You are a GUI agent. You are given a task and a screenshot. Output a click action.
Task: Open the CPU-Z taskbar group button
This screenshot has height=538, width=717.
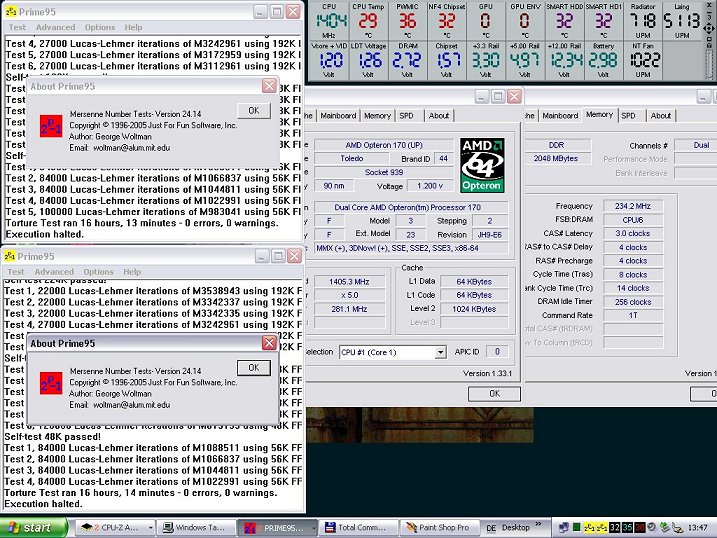coord(114,527)
